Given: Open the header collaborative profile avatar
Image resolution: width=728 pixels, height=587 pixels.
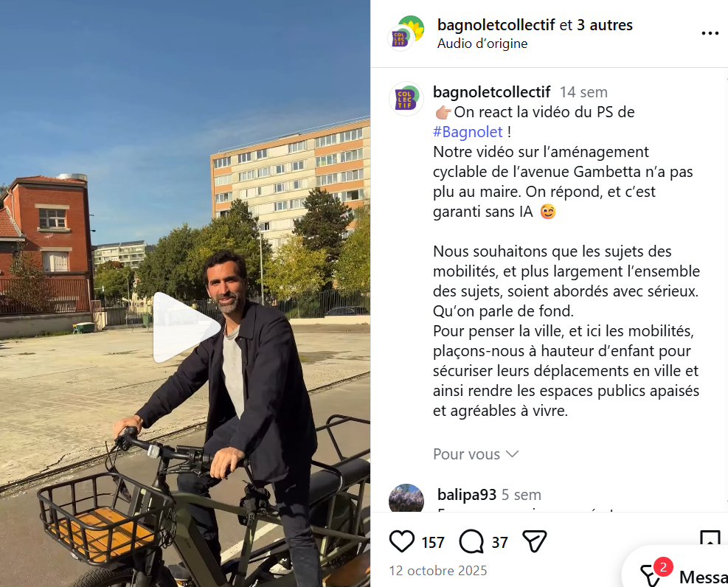Looking at the screenshot, I should pos(406,33).
